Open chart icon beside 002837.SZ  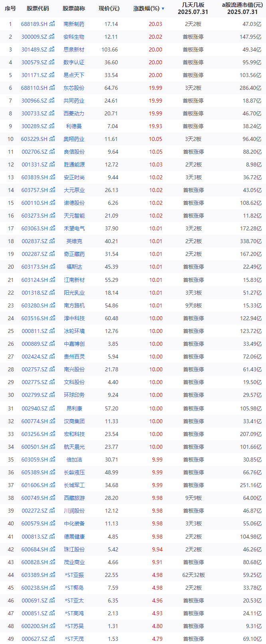pyautogui.click(x=52, y=241)
